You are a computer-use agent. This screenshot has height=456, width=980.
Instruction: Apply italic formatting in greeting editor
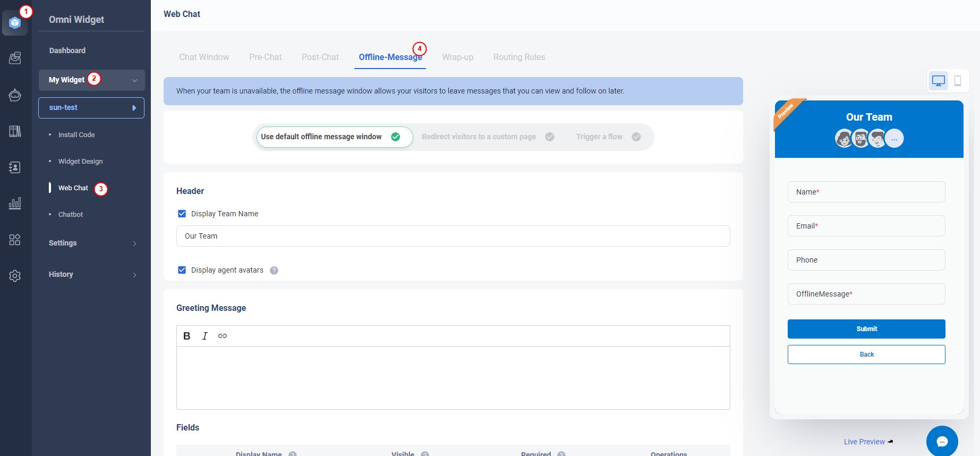point(204,336)
